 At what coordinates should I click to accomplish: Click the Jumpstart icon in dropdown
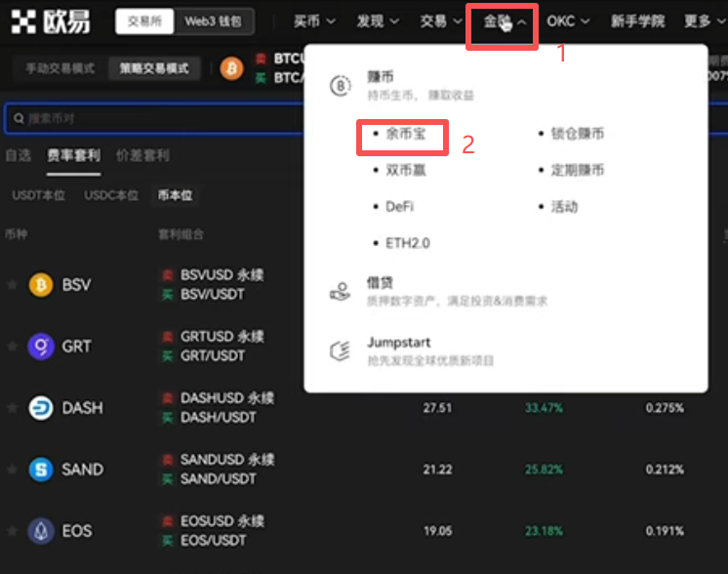341,350
